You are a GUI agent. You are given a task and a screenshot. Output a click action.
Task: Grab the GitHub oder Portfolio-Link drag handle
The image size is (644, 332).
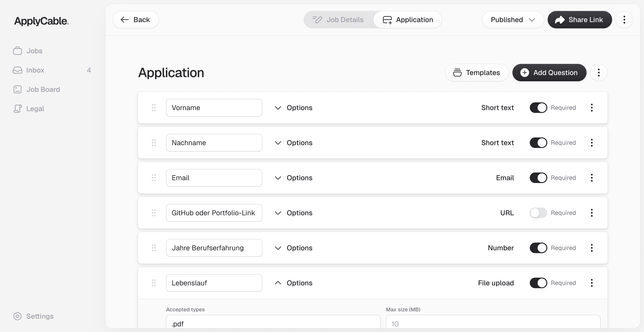[154, 213]
